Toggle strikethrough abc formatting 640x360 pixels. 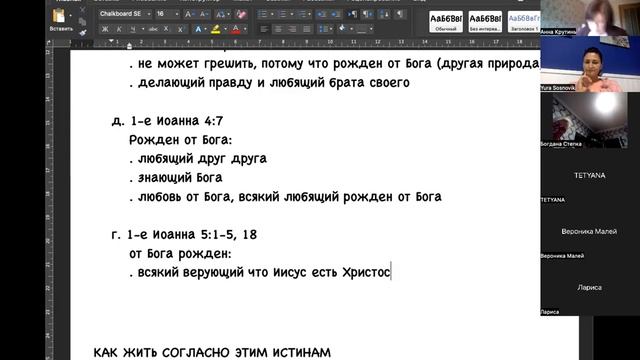tap(153, 29)
